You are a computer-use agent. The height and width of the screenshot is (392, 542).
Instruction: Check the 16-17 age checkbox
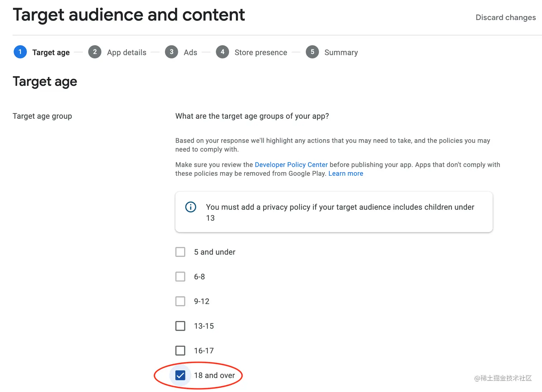point(180,350)
